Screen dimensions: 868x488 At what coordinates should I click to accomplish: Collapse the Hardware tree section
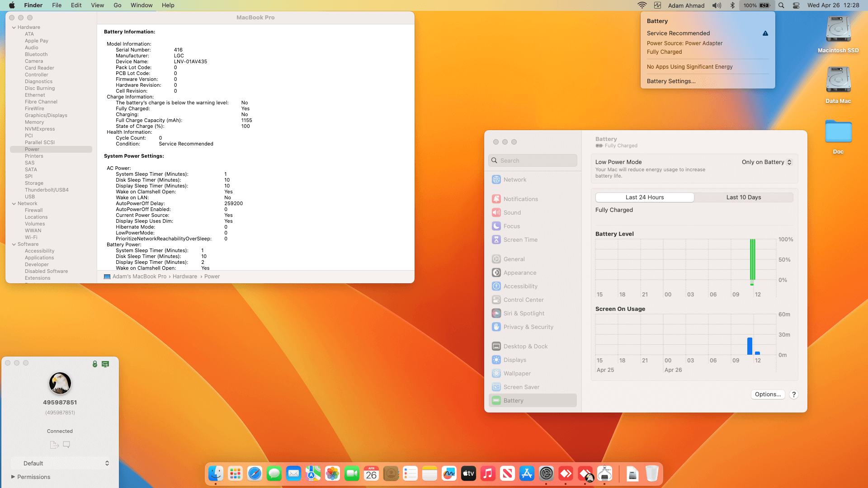click(x=14, y=28)
